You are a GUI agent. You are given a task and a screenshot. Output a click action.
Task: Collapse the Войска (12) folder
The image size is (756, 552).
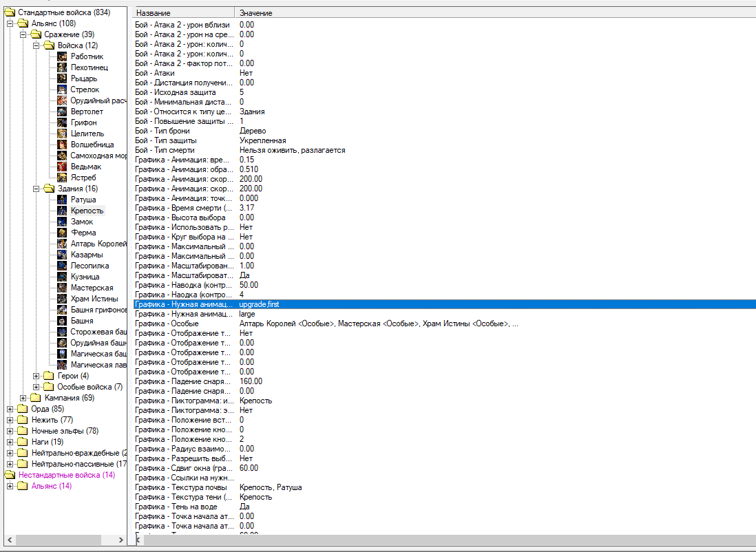(36, 46)
